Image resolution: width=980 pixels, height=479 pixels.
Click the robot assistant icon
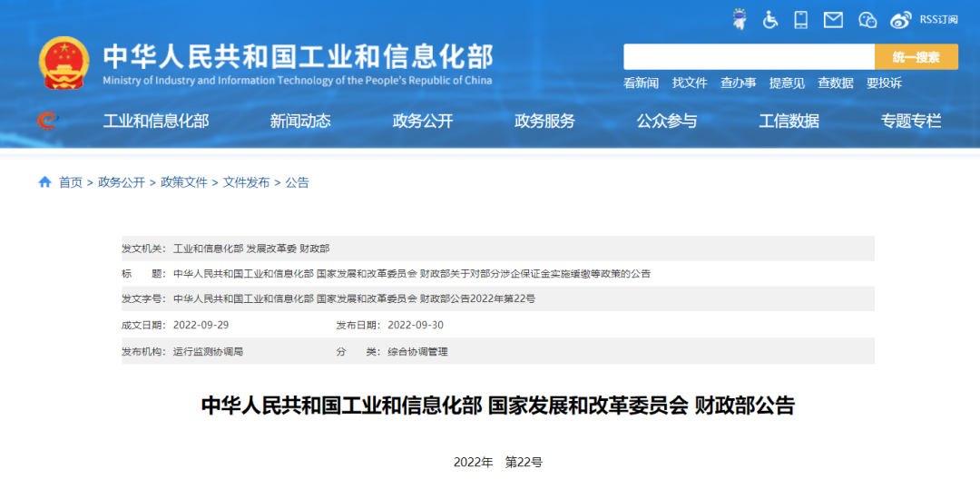(740, 19)
